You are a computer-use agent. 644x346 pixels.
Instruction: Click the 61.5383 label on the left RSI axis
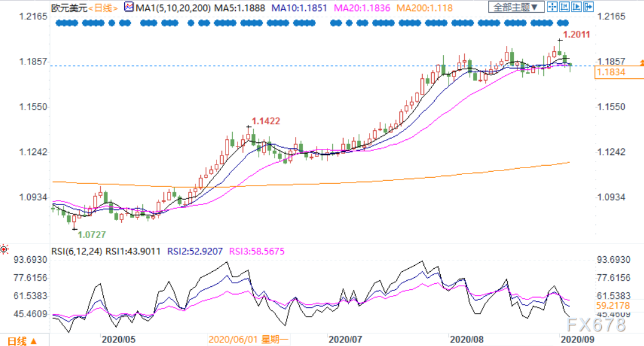pyautogui.click(x=30, y=296)
